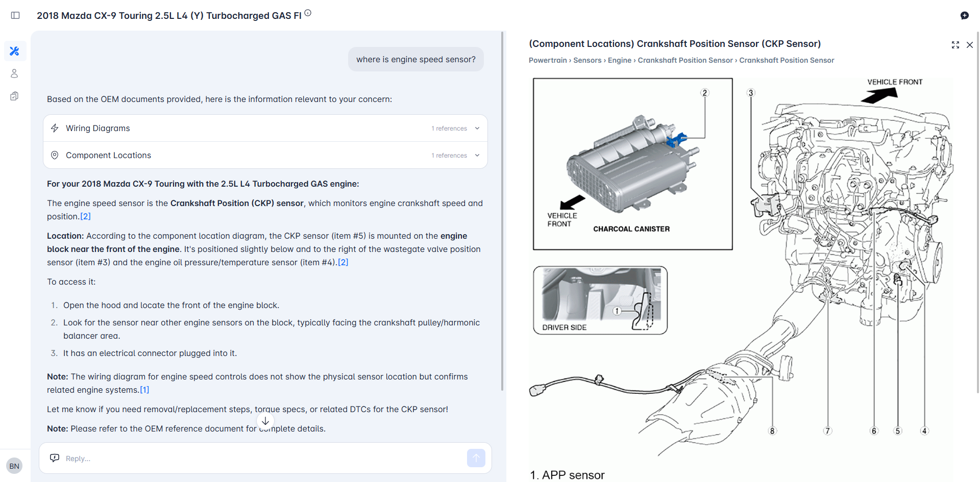This screenshot has width=980, height=482.
Task: Click the vehicle info icon beside title
Action: coord(308,13)
